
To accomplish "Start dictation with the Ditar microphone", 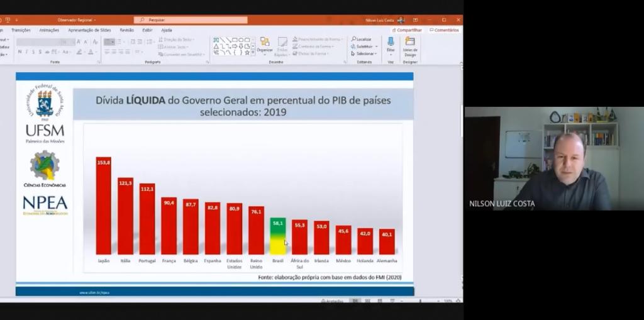I will (391, 44).
